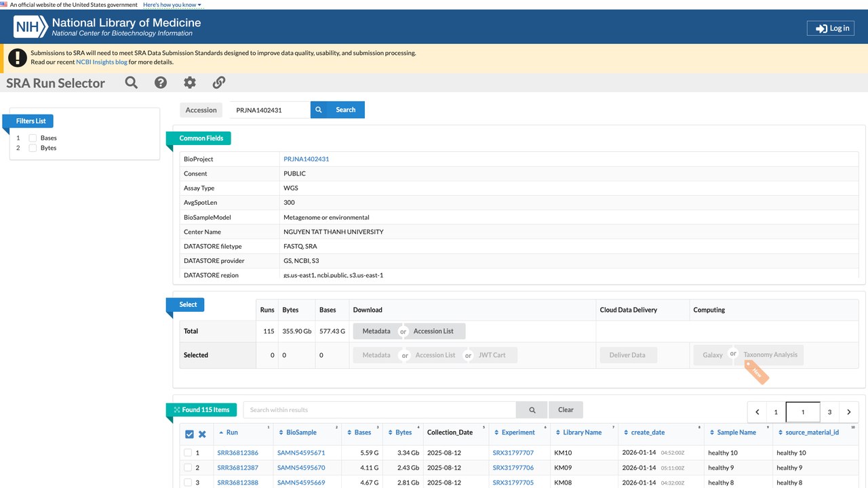
Task: Check the row for SRR36812386
Action: (x=188, y=453)
